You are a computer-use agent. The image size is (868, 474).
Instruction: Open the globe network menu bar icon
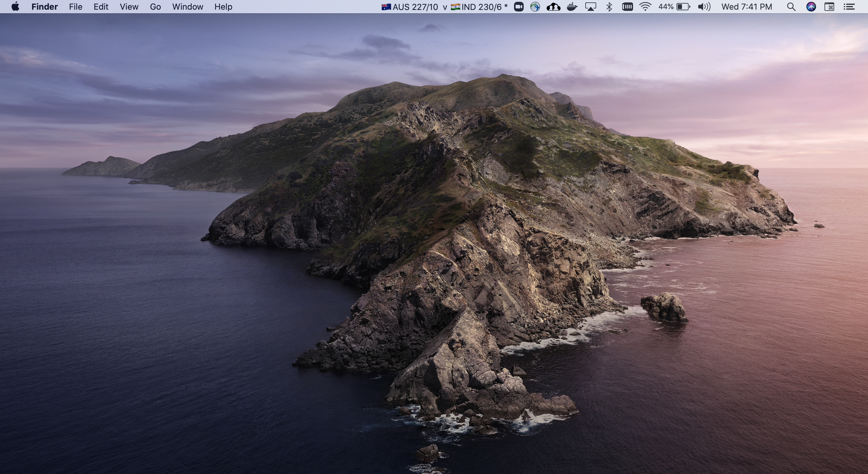point(535,7)
